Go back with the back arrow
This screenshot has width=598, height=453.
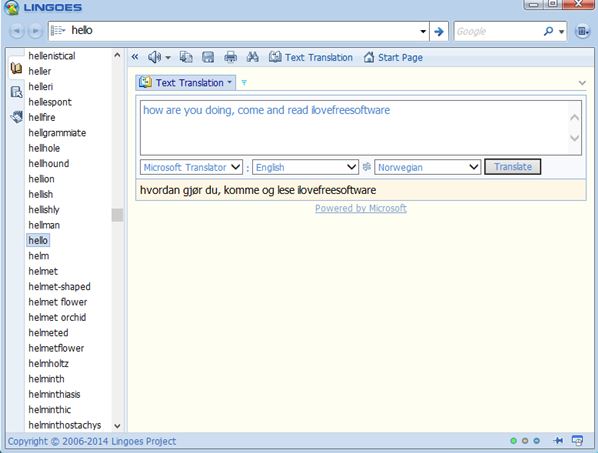pyautogui.click(x=17, y=31)
